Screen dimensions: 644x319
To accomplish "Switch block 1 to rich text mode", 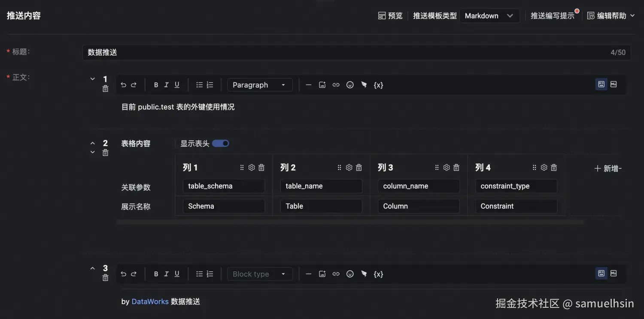I will point(601,84).
